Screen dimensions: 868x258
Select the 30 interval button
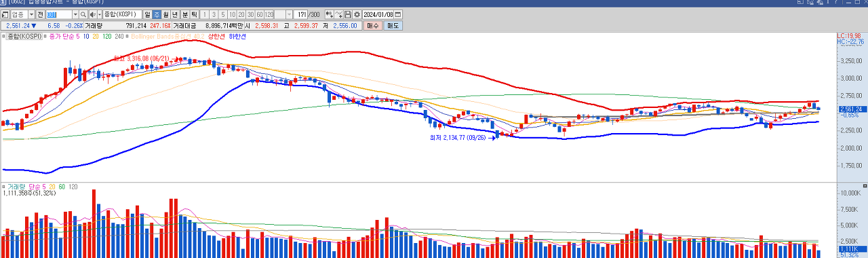pyautogui.click(x=251, y=14)
